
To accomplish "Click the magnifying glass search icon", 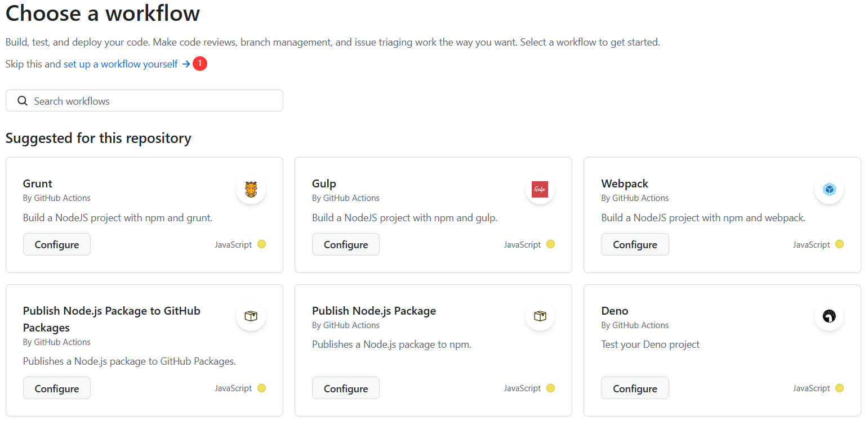I will coord(23,101).
